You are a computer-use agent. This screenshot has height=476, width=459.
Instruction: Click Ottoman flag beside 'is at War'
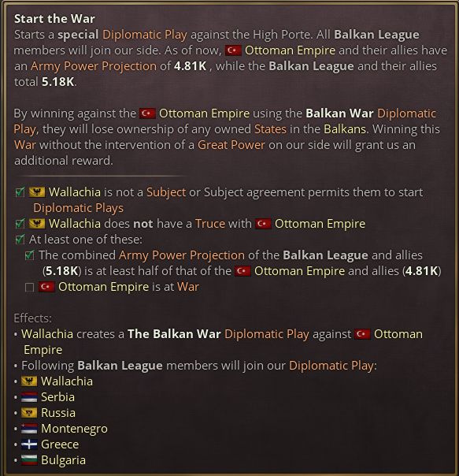coord(46,287)
